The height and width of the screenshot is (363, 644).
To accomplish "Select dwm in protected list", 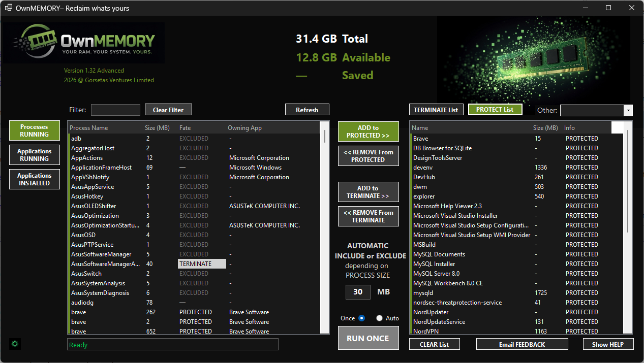I will tap(516, 187).
